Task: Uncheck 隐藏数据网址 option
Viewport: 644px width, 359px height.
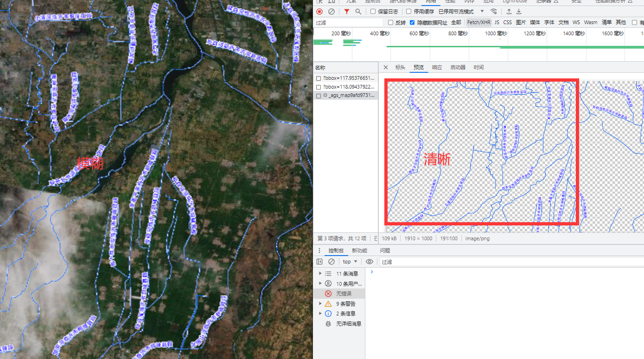Action: point(412,22)
